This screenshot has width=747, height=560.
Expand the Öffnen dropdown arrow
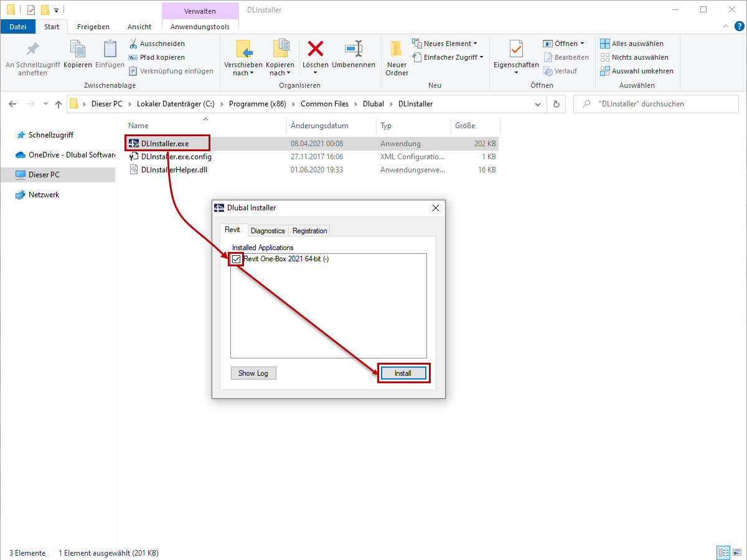[581, 43]
